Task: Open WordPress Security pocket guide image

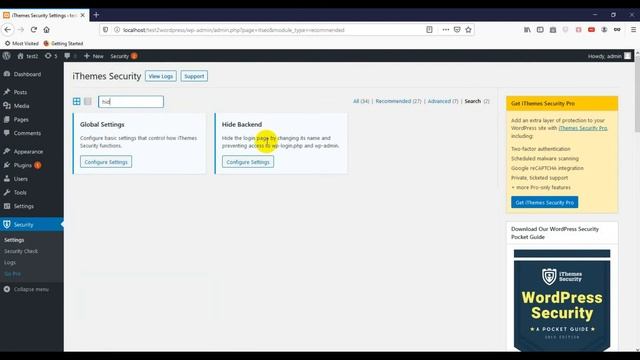Action: (x=562, y=300)
